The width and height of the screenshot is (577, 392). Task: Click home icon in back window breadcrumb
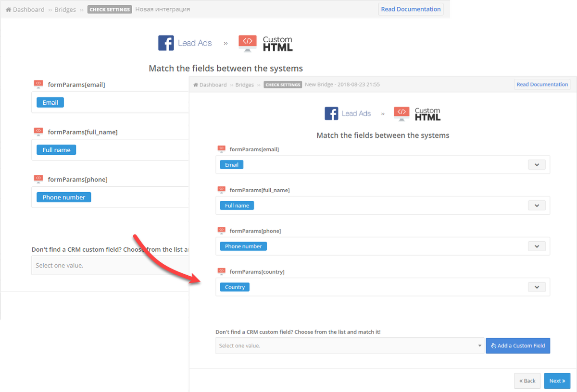click(9, 10)
